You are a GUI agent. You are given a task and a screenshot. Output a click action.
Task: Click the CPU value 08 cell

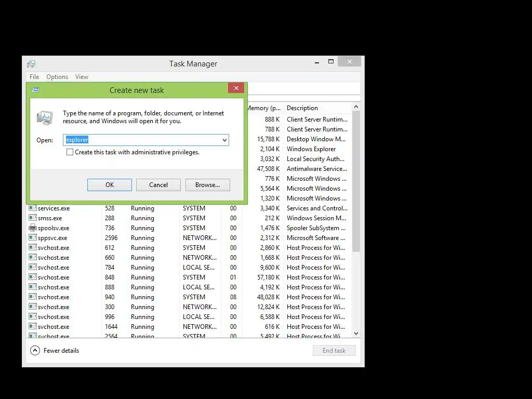tap(233, 297)
